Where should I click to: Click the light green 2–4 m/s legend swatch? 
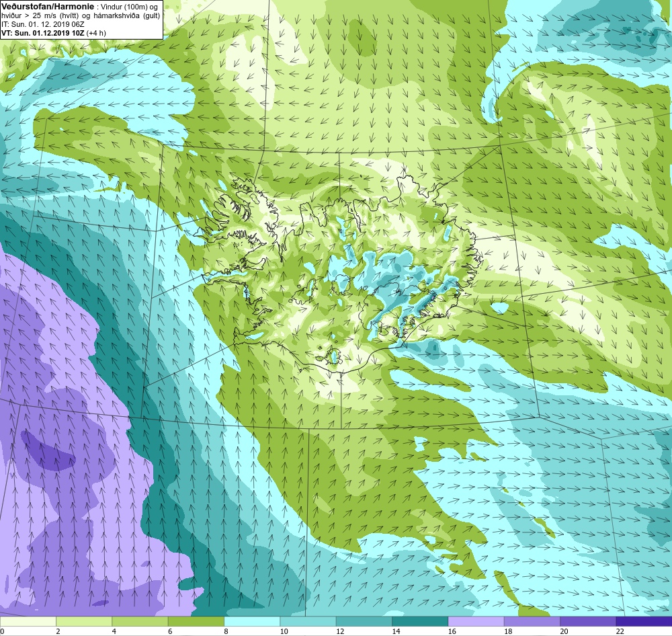84,621
